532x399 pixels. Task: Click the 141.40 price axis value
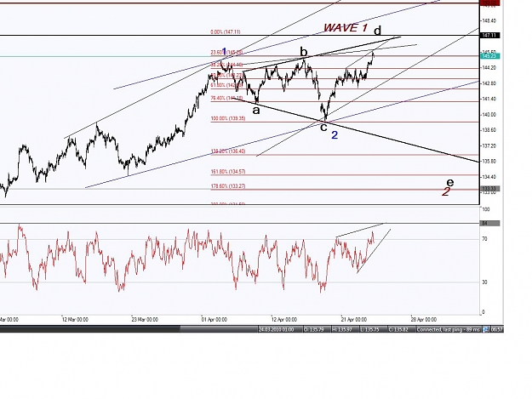(x=489, y=99)
